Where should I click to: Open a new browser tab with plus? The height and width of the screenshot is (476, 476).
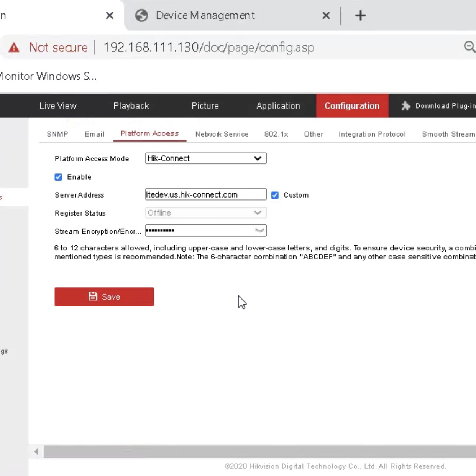(360, 16)
